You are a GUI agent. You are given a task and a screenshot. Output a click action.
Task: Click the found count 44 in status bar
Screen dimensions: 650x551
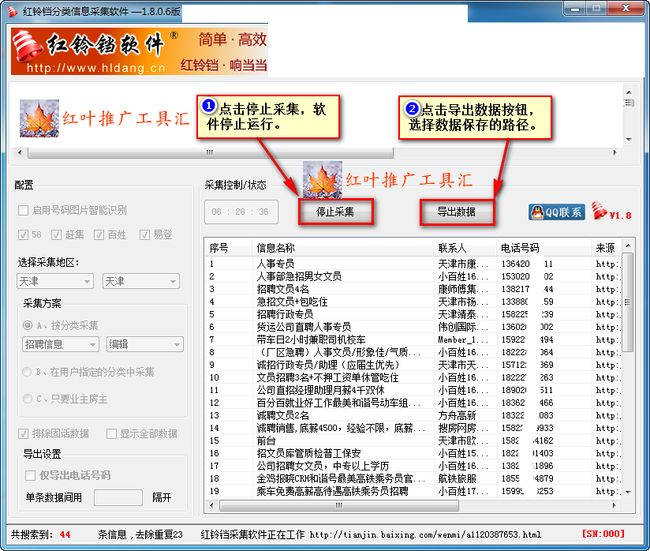click(65, 535)
